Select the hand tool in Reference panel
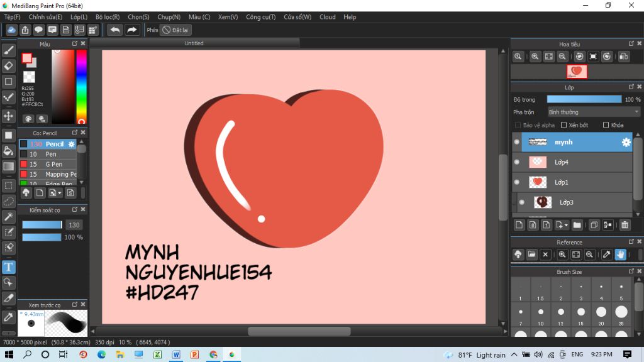This screenshot has width=644, height=362. 620,255
